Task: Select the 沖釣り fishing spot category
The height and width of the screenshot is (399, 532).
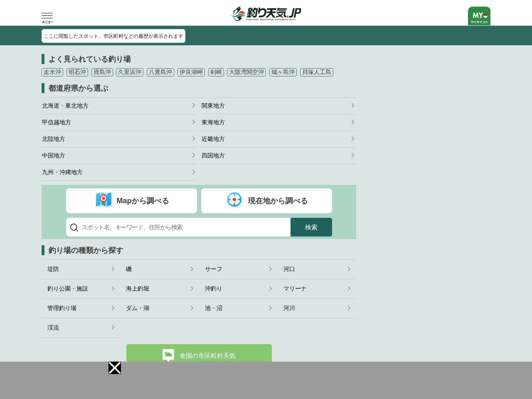Action: (238, 289)
